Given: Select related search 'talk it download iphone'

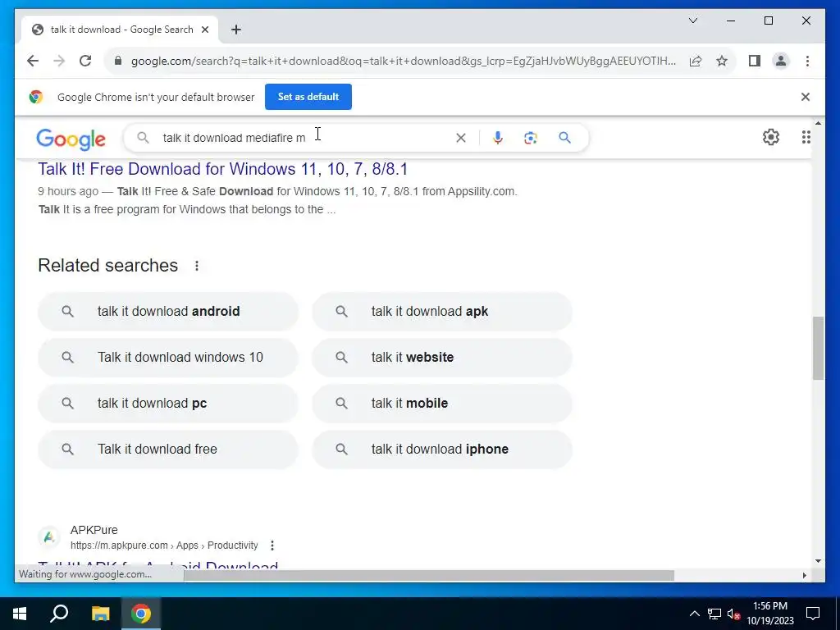Looking at the screenshot, I should pyautogui.click(x=442, y=450).
